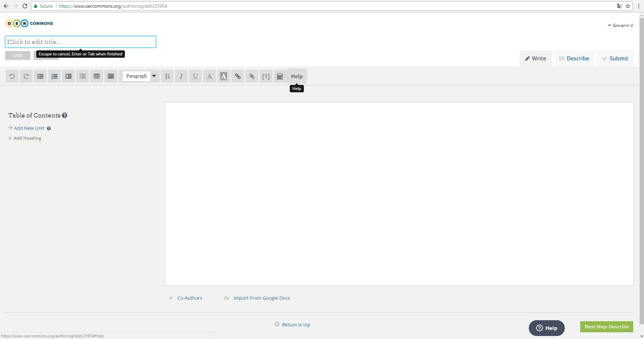Redo the last edit
The height and width of the screenshot is (339, 644).
click(x=26, y=77)
